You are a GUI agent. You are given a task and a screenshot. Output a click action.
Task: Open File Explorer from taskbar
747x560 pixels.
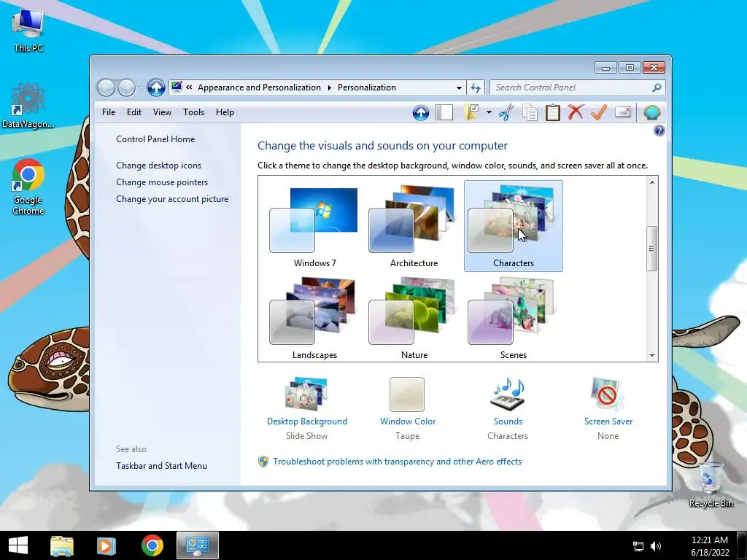pos(62,545)
